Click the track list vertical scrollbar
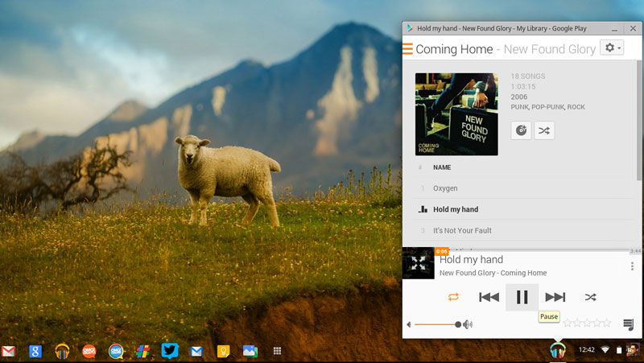 coord(638,120)
